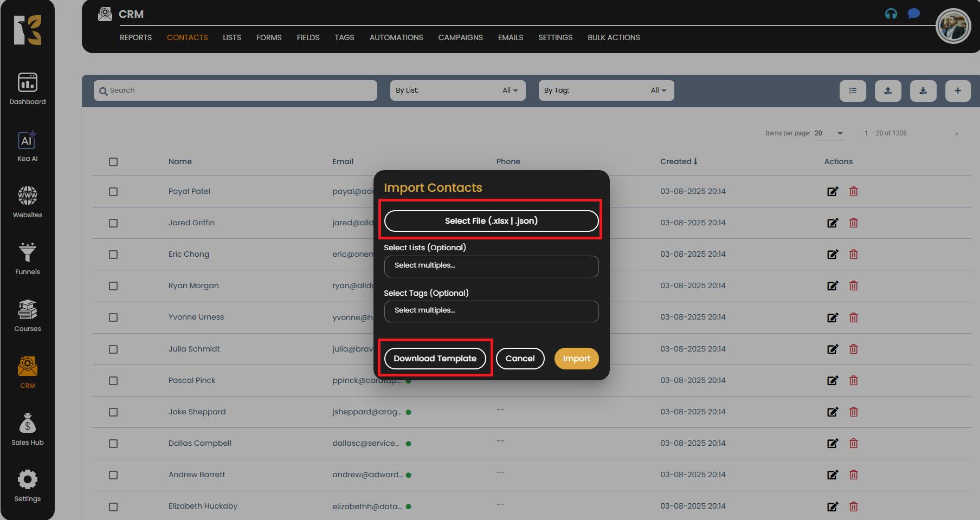Select the Dallas Campbell row checkbox
This screenshot has width=980, height=520.
113,444
